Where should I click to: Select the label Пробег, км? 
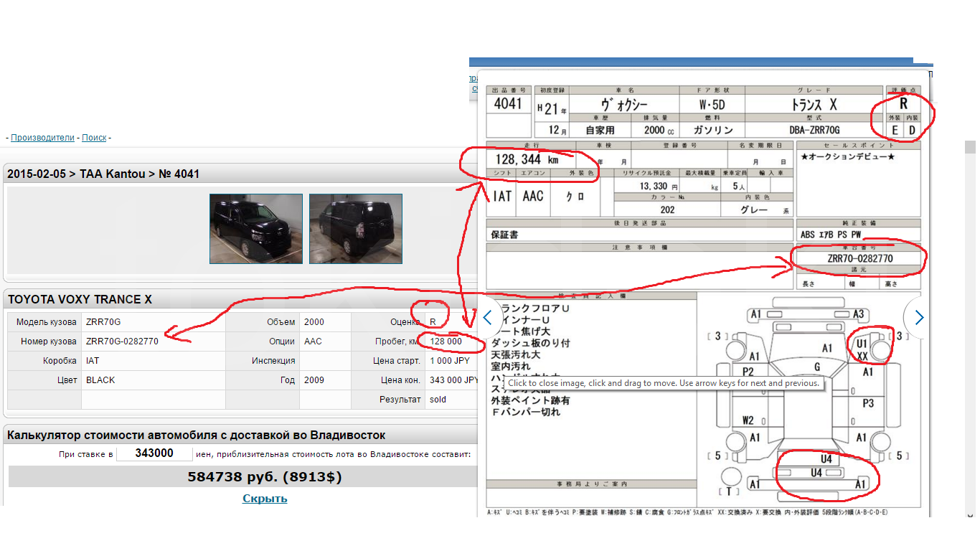(x=398, y=342)
